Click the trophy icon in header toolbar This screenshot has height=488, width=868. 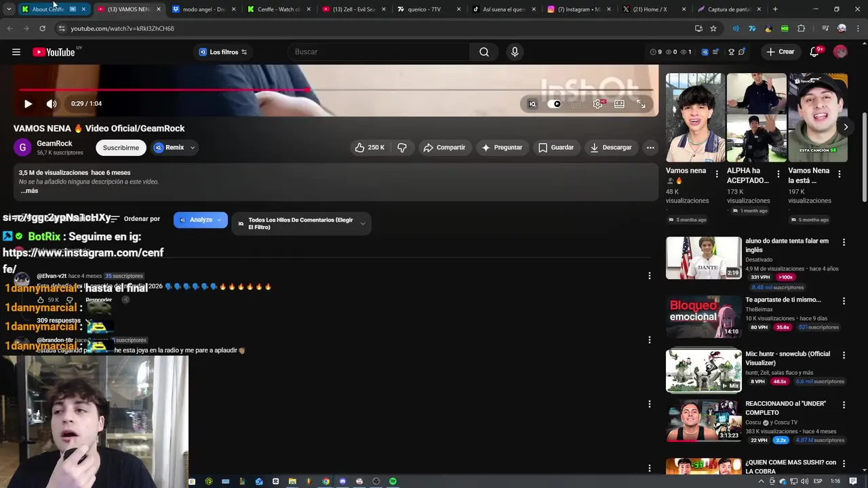[731, 52]
